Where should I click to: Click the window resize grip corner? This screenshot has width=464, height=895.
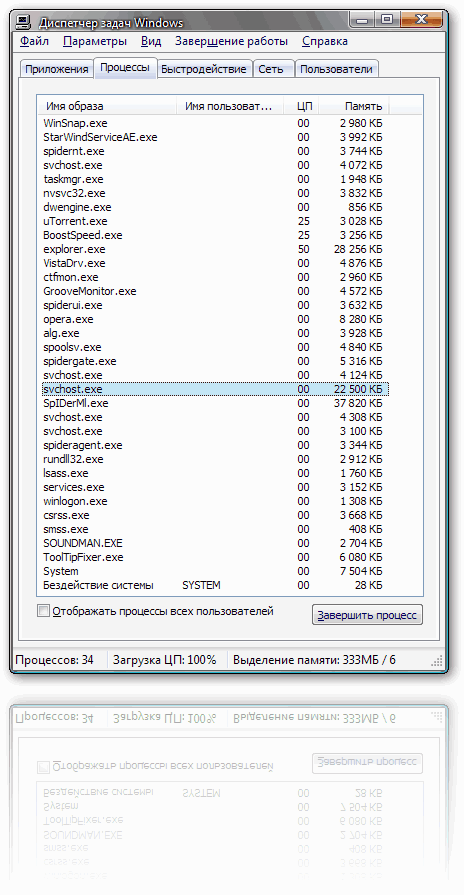pos(437,661)
